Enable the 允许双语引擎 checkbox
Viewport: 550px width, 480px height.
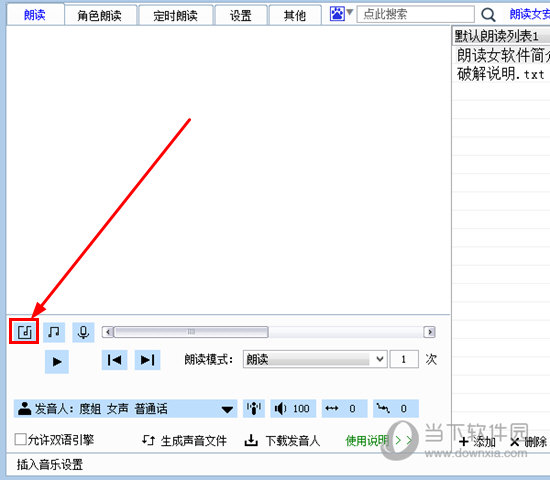[x=20, y=439]
